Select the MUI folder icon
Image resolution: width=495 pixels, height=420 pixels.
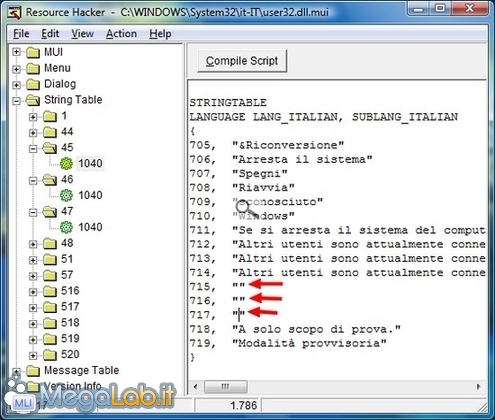pyautogui.click(x=33, y=52)
